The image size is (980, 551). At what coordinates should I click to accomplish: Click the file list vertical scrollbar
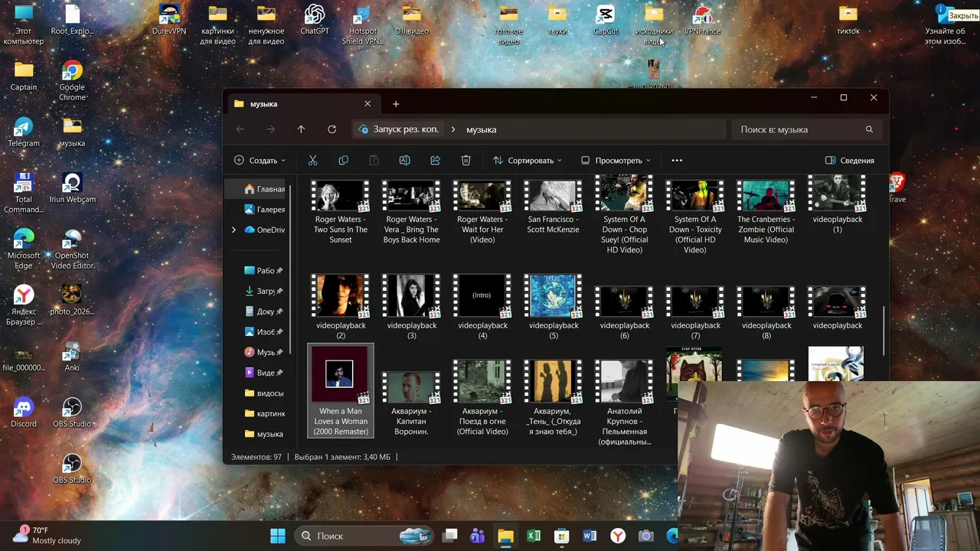pyautogui.click(x=884, y=331)
